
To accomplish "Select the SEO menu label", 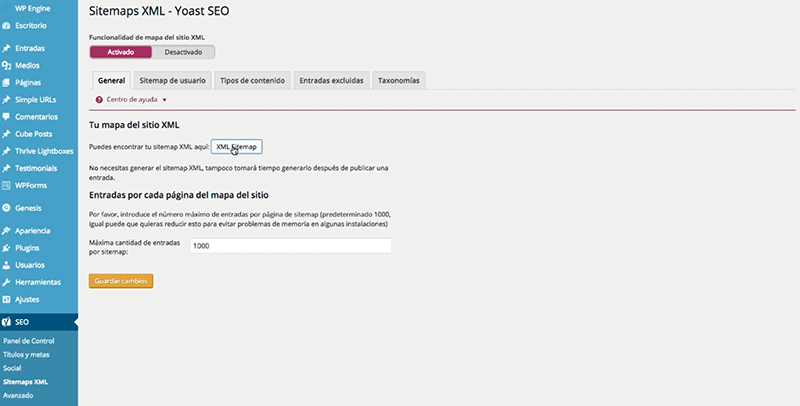I will click(22, 322).
